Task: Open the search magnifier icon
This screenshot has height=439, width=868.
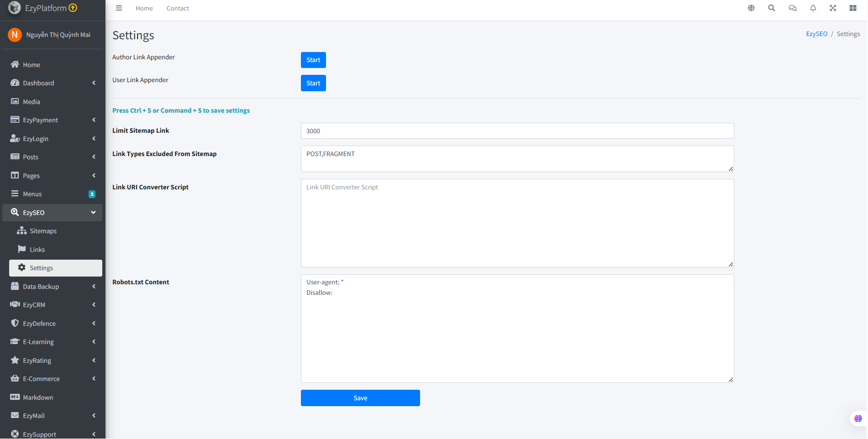Action: coord(772,8)
